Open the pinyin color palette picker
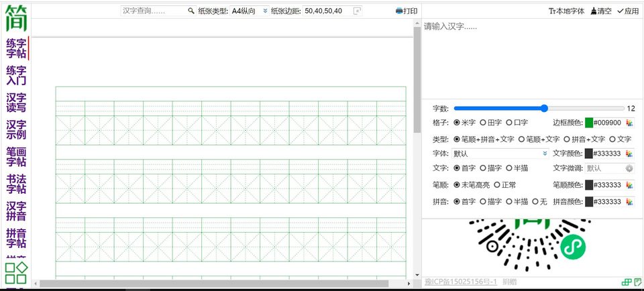The image size is (644, 291). tap(629, 201)
